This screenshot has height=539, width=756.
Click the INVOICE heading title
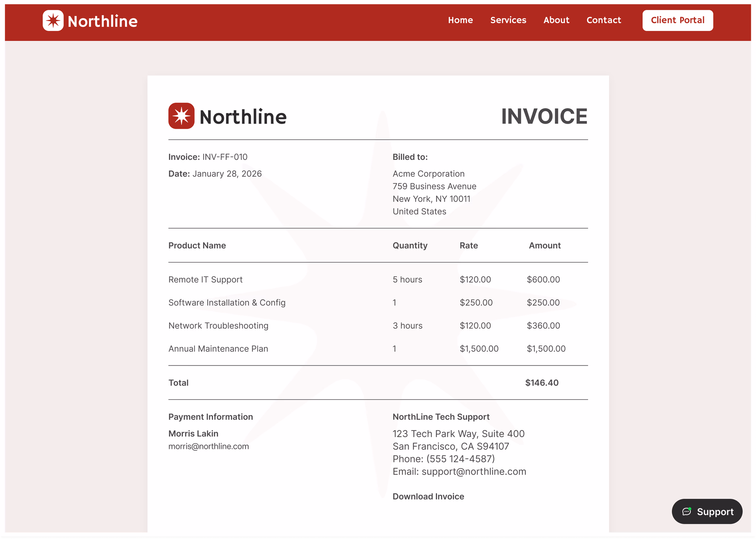pyautogui.click(x=544, y=116)
